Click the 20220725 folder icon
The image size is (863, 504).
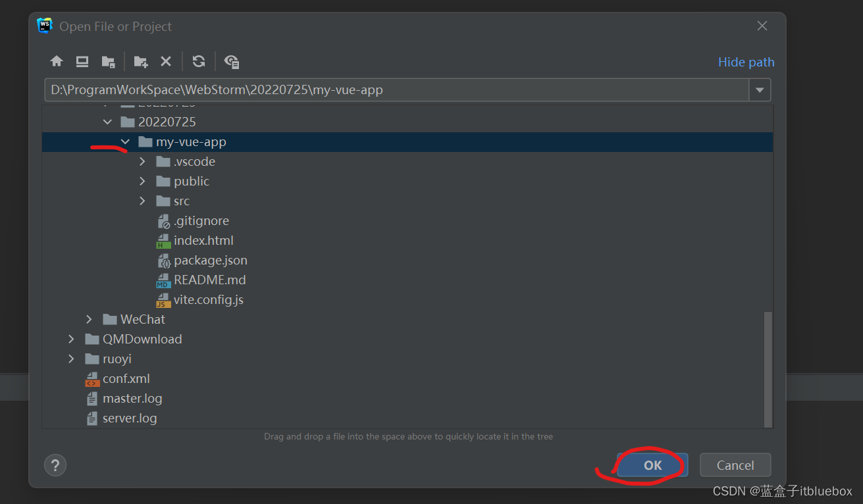(x=128, y=122)
